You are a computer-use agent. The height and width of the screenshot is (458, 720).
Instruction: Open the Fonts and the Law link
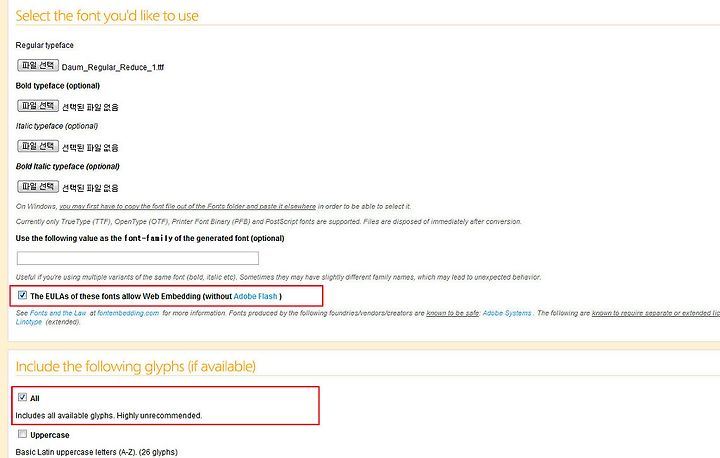pos(58,313)
